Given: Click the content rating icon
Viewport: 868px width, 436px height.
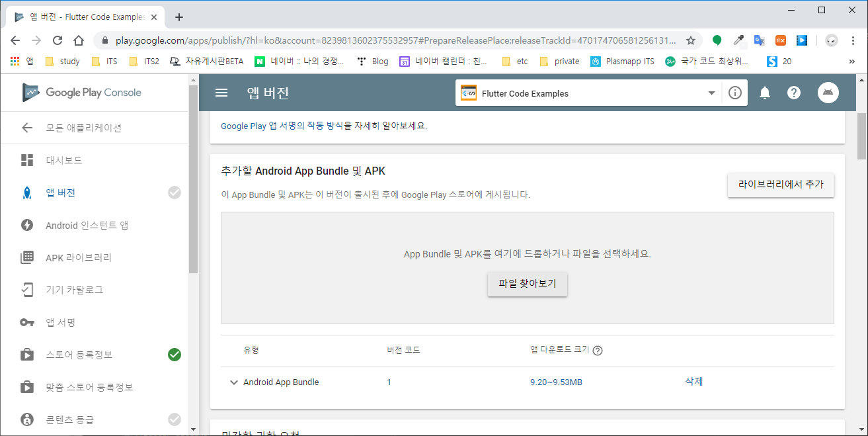Looking at the screenshot, I should 27,419.
